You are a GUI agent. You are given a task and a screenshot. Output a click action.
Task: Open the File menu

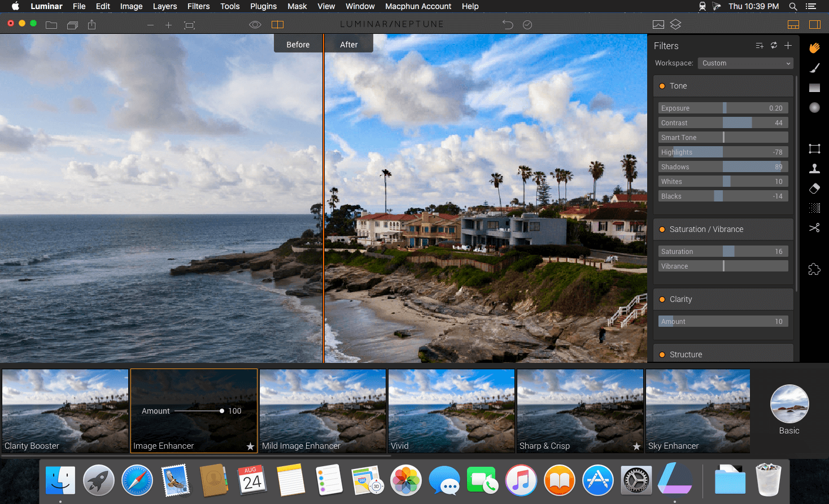pos(79,6)
